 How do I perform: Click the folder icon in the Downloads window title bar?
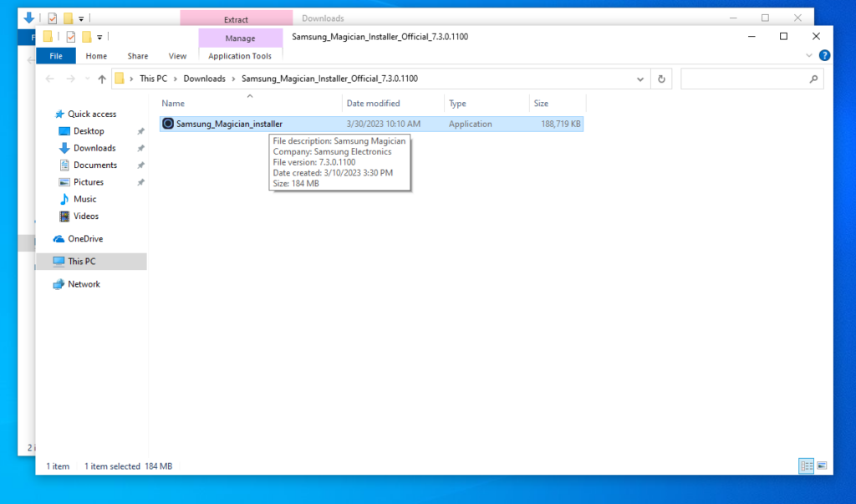[x=68, y=18]
